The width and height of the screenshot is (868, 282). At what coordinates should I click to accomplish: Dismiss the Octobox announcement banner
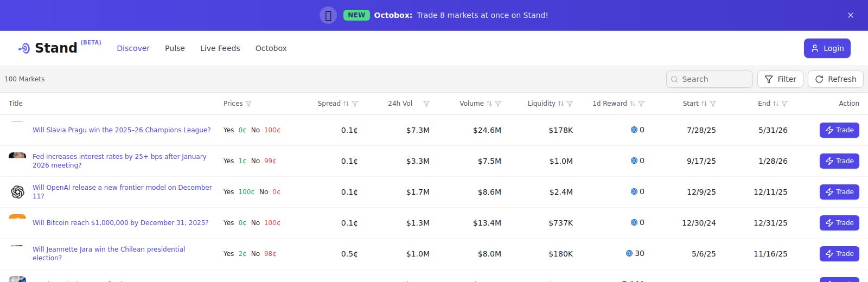850,15
